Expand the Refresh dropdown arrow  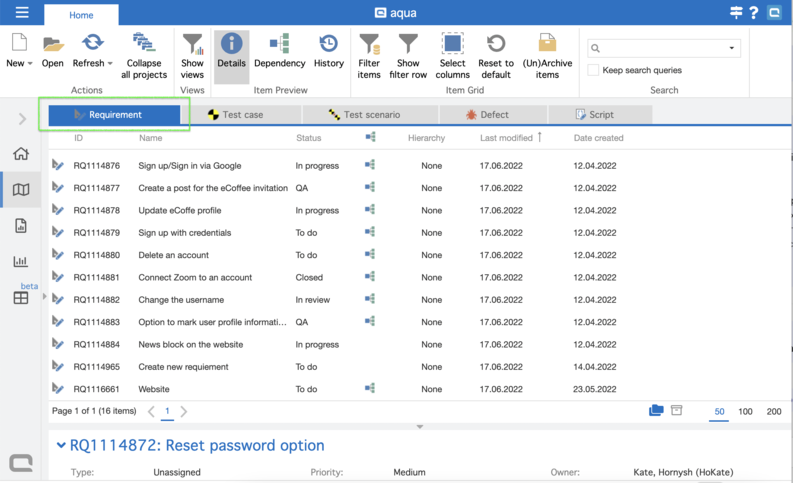[110, 64]
